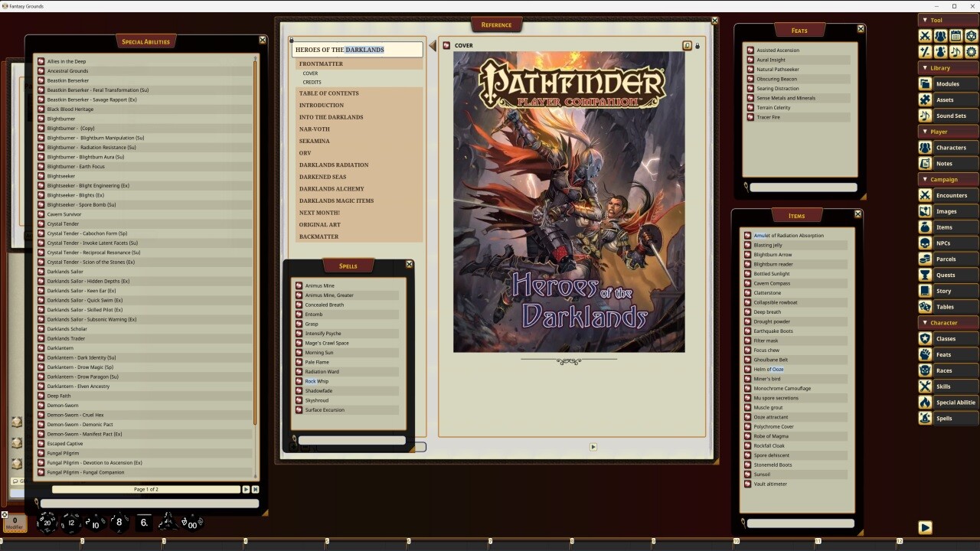Screen dimensions: 980x551
Task: Open the Skills character panel
Action: click(x=952, y=386)
